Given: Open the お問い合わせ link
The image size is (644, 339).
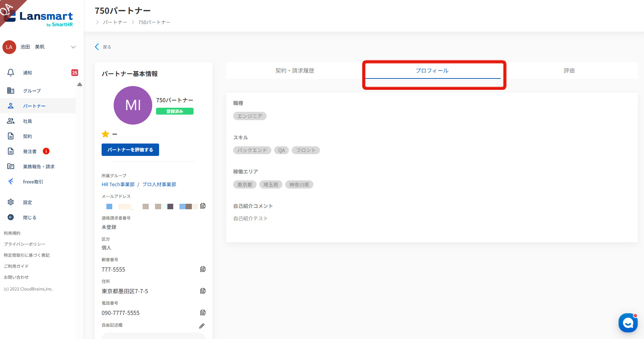Looking at the screenshot, I should click(x=16, y=277).
